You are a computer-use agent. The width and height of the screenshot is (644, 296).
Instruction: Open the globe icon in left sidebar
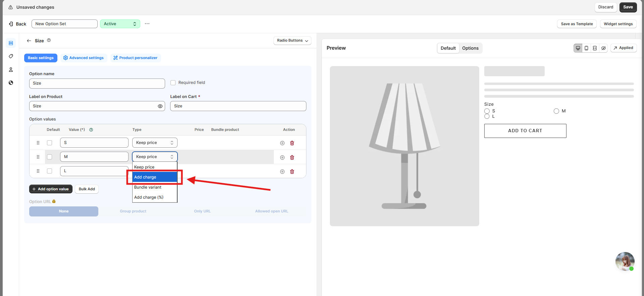(11, 83)
